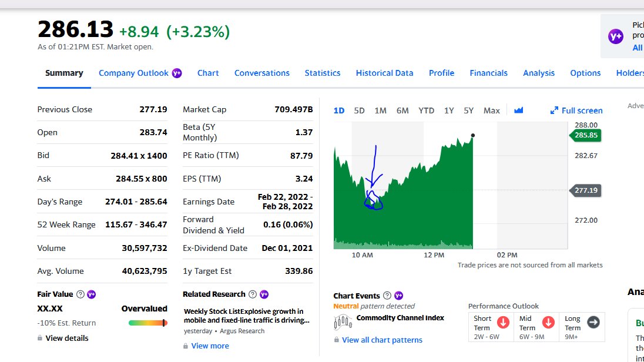This screenshot has width=644, height=362.
Task: Click the Long Term neutral arrow icon
Action: coord(593,322)
